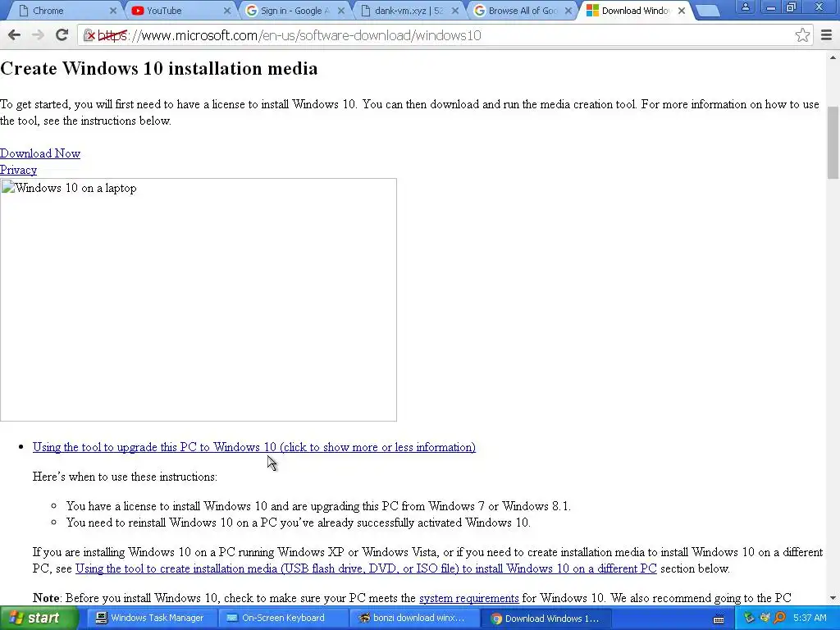Click the keyboard icon beside the tray

719,619
